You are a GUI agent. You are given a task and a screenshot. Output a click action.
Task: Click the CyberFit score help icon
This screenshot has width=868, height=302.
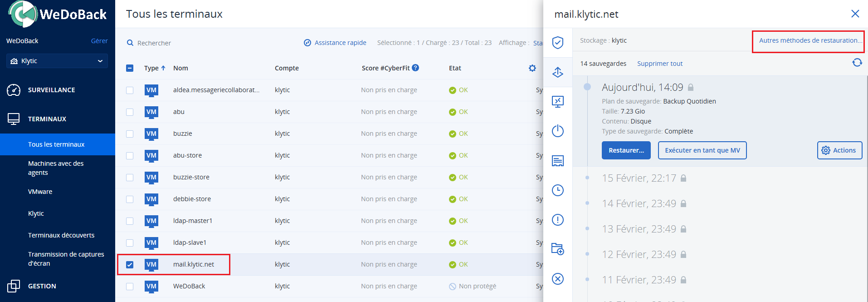pos(415,68)
